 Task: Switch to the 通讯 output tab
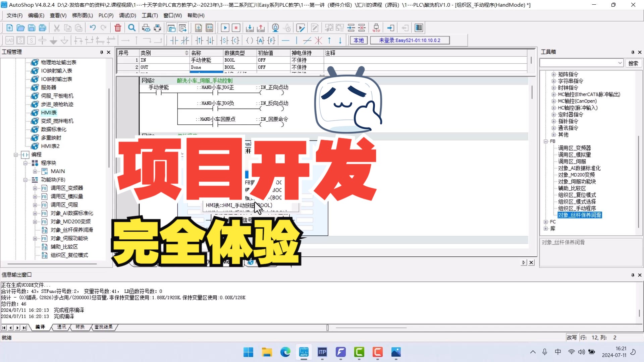[61, 327]
